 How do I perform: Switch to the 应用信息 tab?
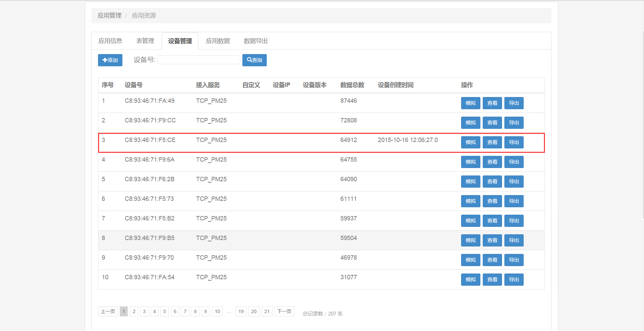[x=110, y=41]
